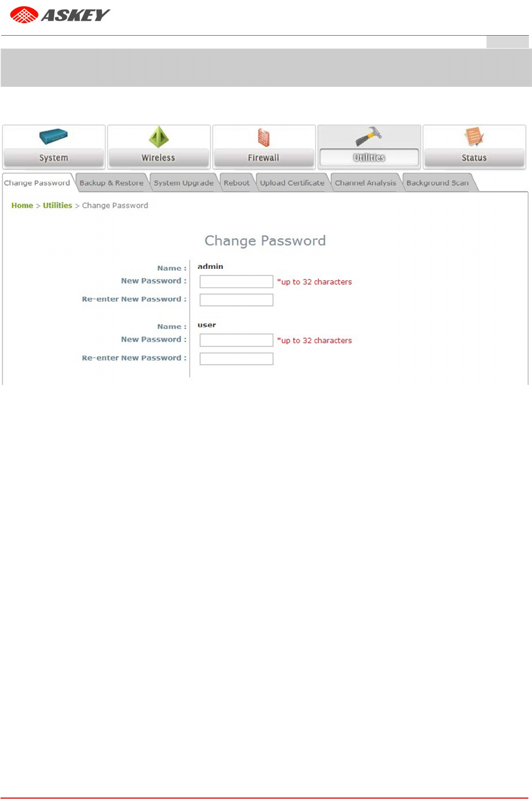The width and height of the screenshot is (532, 811).
Task: Click the Askey logo
Action: [60, 15]
